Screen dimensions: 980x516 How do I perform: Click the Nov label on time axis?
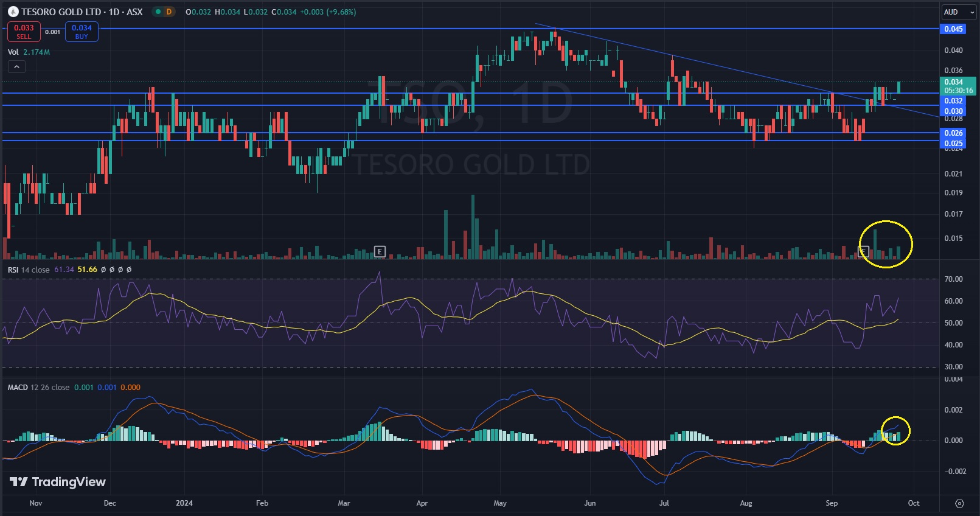point(36,503)
